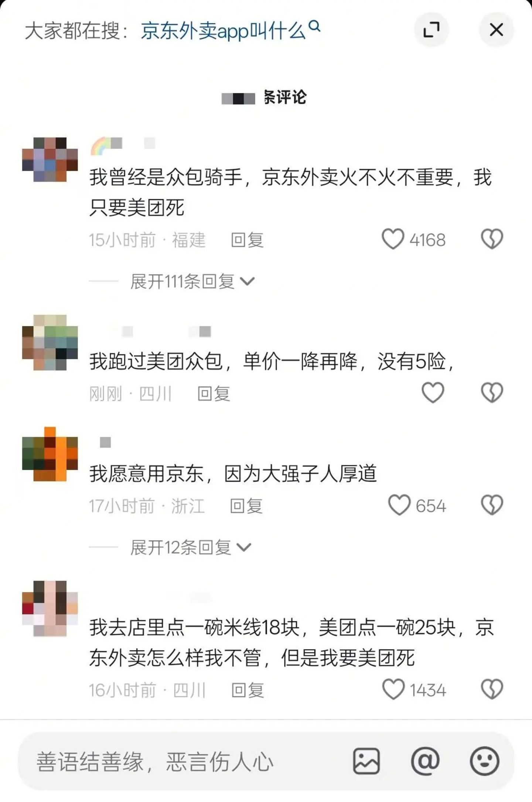Like the comment with 654 likes
532x802 pixels.
point(399,505)
